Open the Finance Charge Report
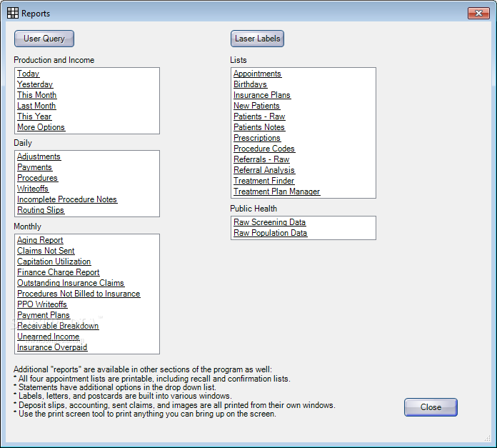 tap(59, 272)
